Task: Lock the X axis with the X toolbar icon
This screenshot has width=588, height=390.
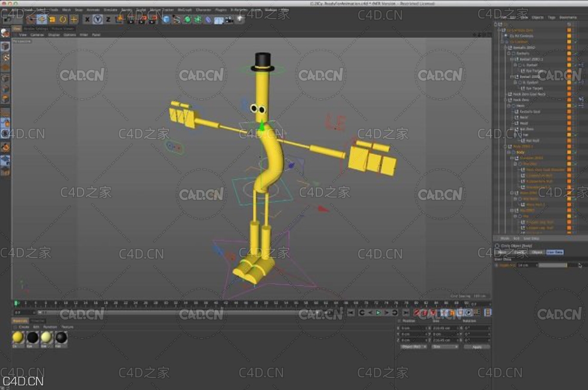Action: tap(87, 19)
